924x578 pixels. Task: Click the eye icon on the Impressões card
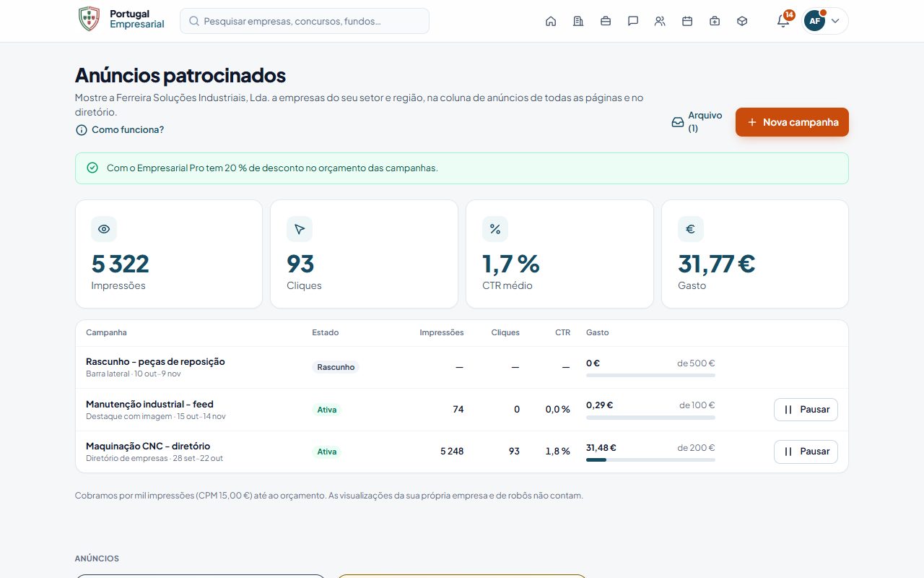tap(104, 229)
